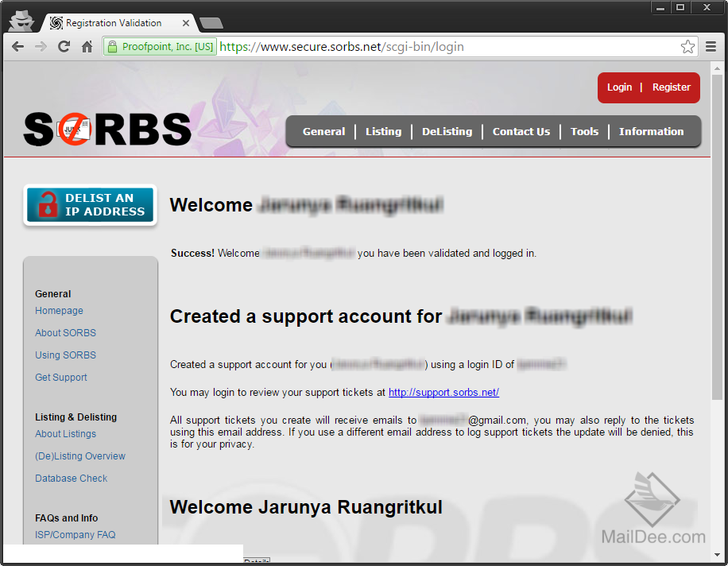This screenshot has height=566, width=728.
Task: Click the 'Success!' validation message text
Action: tap(192, 253)
